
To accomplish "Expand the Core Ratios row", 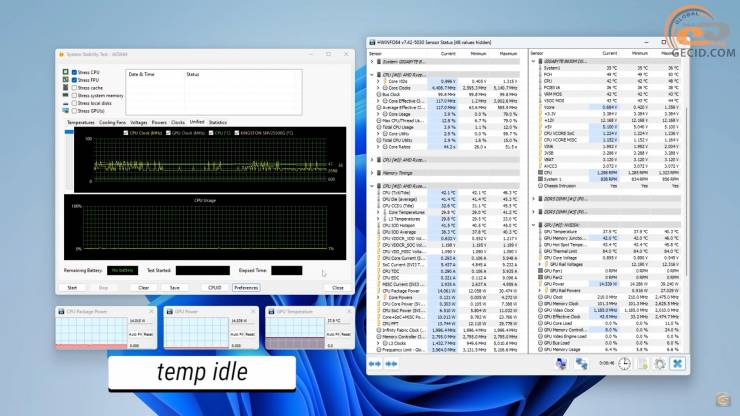I will 378,147.
